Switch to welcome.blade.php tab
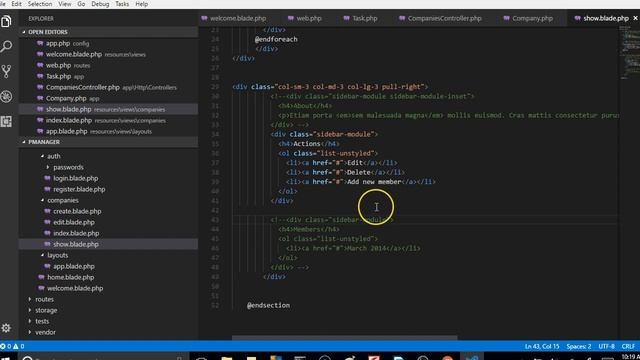Image resolution: width=640 pixels, height=360 pixels. [234, 18]
